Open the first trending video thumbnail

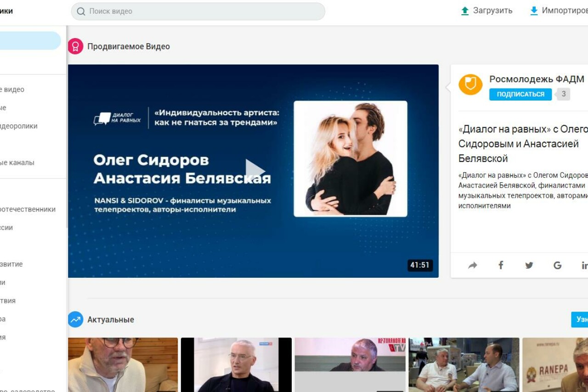click(123, 364)
